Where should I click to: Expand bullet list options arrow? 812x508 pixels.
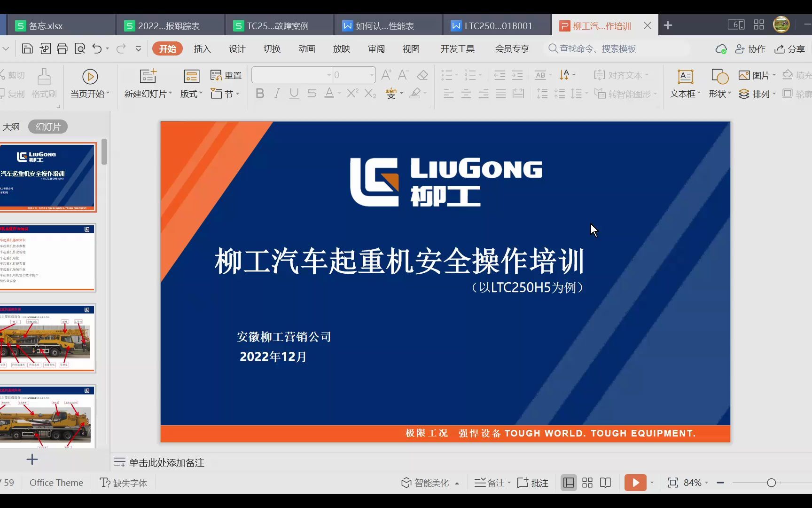tap(456, 75)
